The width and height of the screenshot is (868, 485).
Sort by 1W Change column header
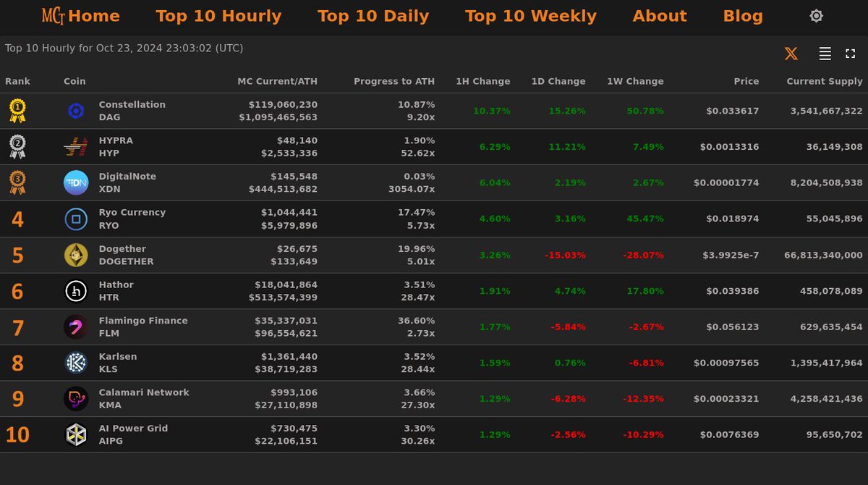tap(635, 82)
